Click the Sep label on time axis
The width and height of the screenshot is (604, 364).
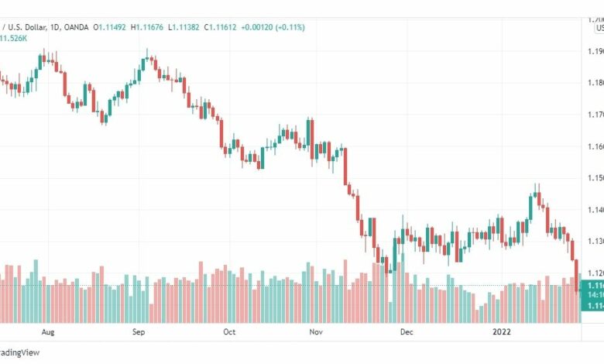139,332
